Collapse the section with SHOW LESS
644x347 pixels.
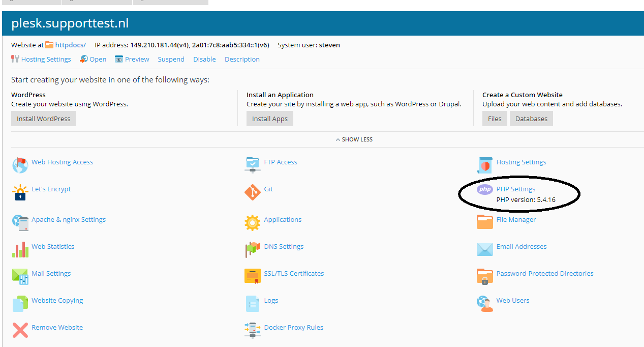(354, 139)
